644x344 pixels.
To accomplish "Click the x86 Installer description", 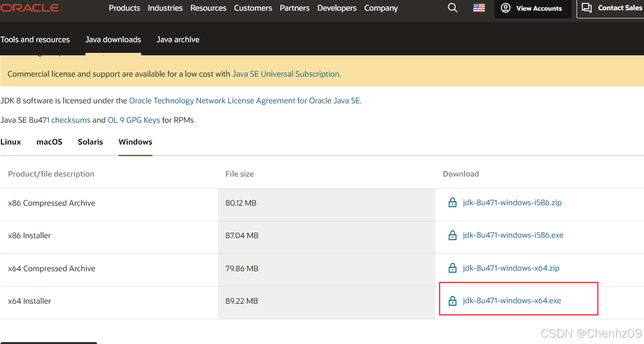I will pyautogui.click(x=30, y=235).
